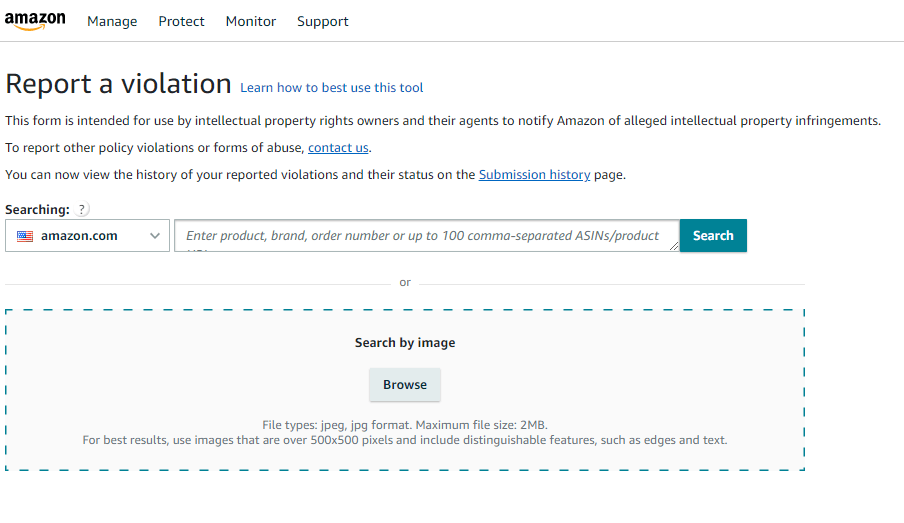This screenshot has height=523, width=904.
Task: Open the Protect menu
Action: (181, 21)
